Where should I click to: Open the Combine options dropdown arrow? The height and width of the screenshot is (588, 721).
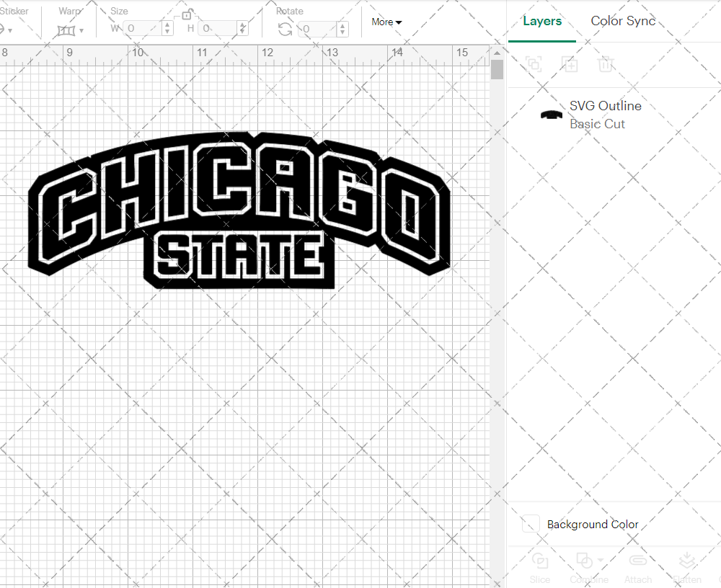(x=601, y=561)
